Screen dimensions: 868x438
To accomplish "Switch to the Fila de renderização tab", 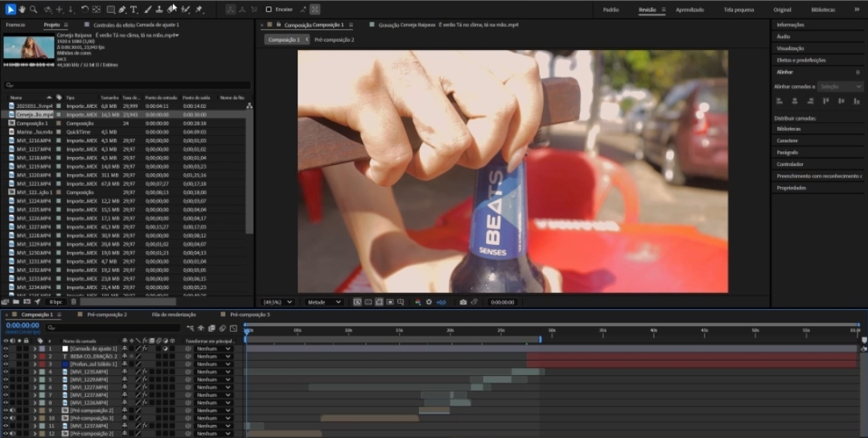I will pos(174,315).
